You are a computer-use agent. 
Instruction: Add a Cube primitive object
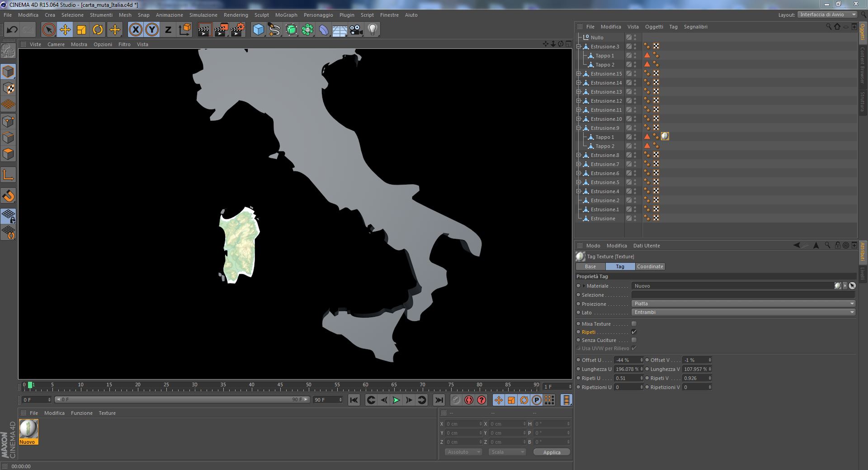tap(258, 30)
